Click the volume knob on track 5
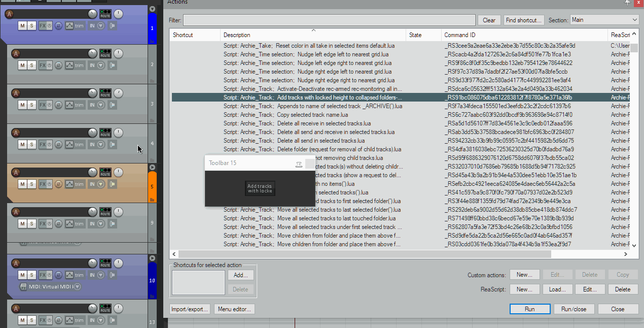This screenshot has width=644, height=328. [x=92, y=172]
